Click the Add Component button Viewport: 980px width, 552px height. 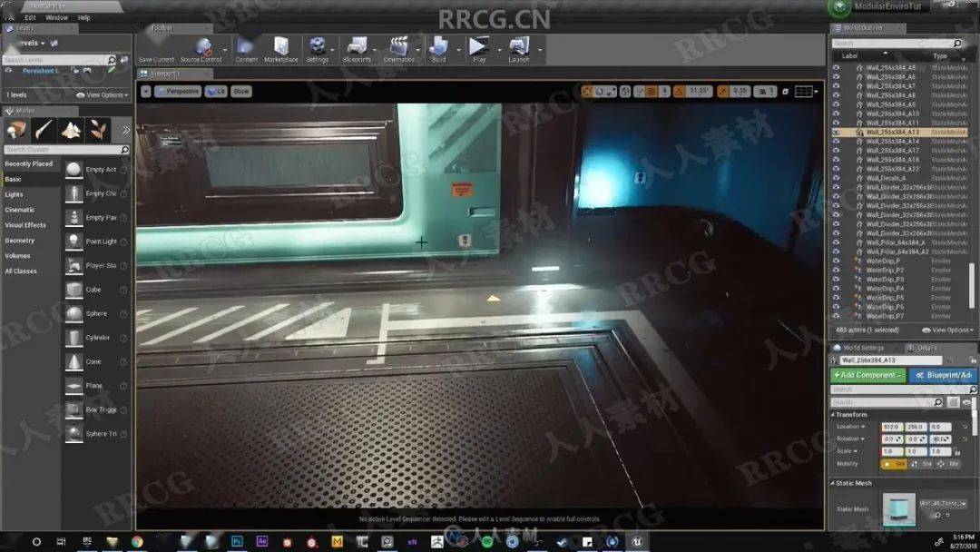(x=867, y=375)
